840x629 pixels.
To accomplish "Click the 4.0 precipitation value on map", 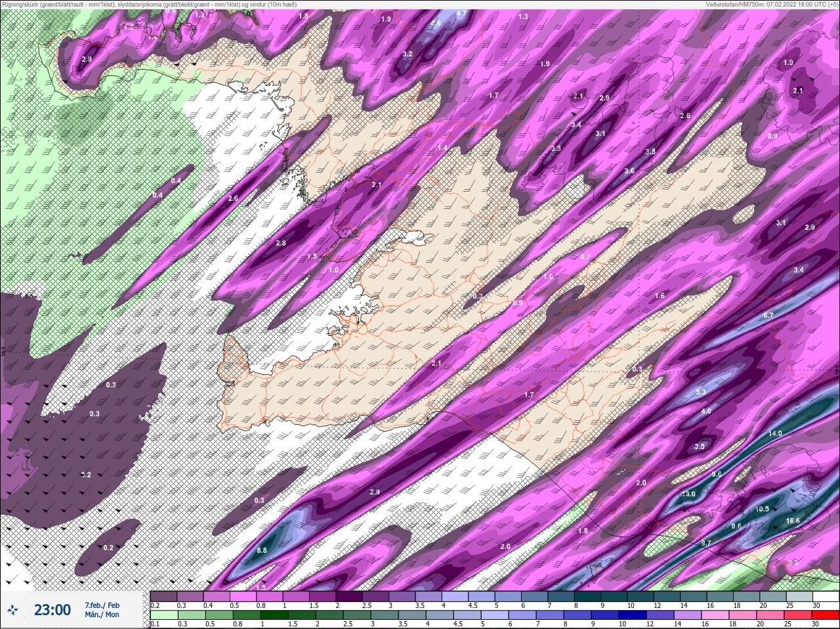I will [706, 411].
